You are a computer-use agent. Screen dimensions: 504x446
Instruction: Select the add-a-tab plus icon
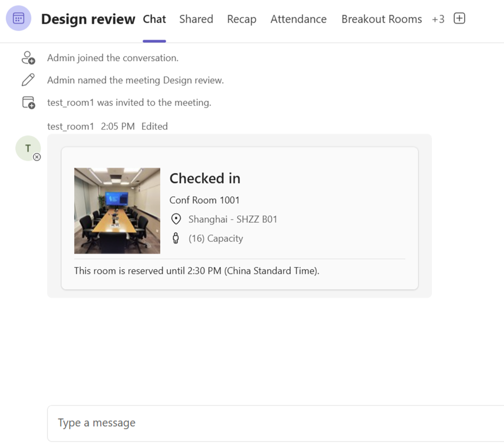click(459, 18)
